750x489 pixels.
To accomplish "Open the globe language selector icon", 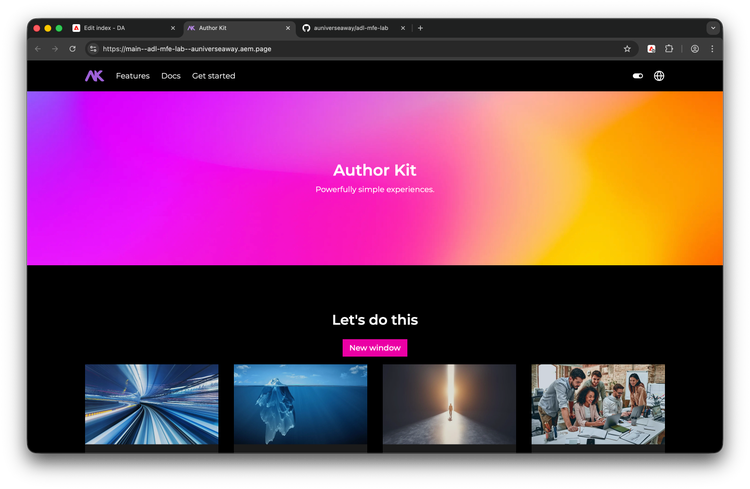I will point(659,76).
